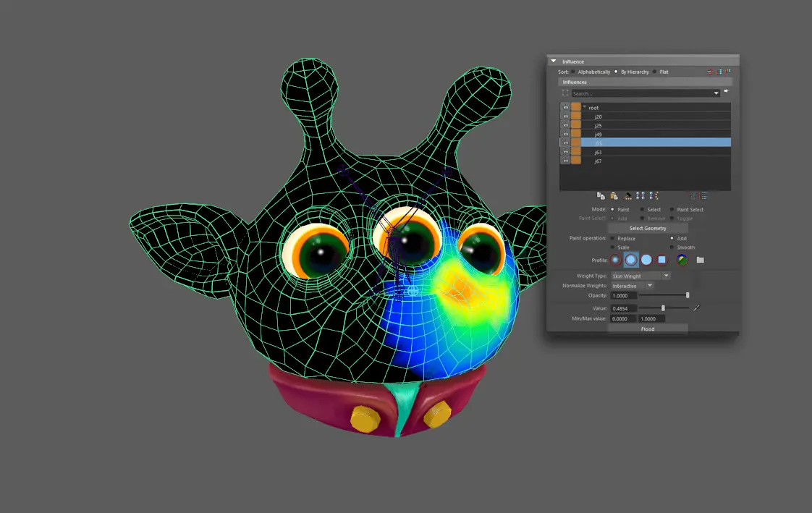Click the pin icon right of Search field

coord(726,92)
